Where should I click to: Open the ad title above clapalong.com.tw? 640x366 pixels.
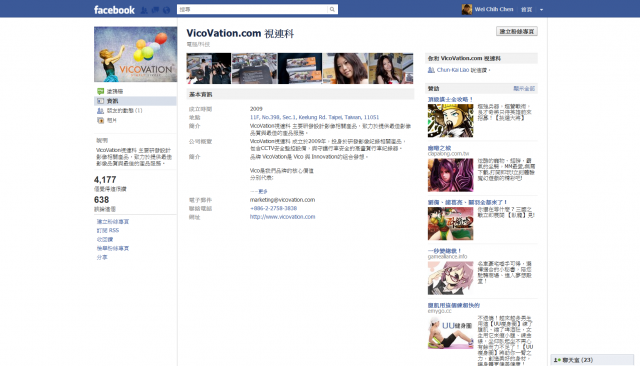439,148
